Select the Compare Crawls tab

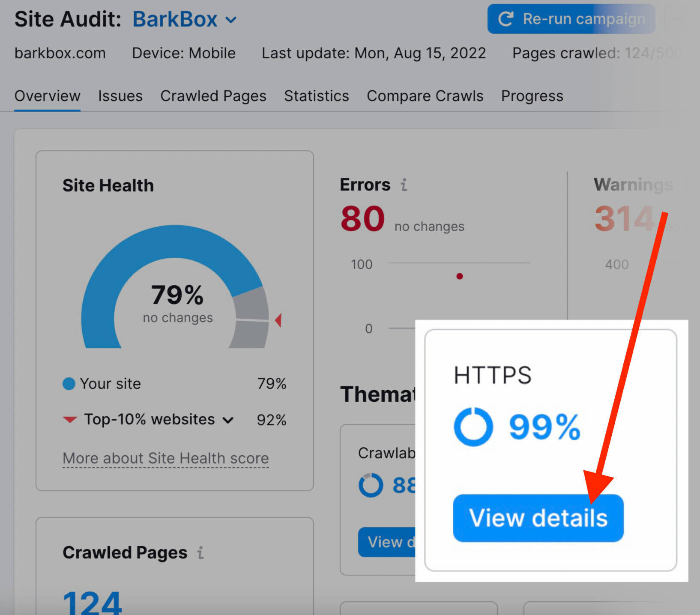pyautogui.click(x=425, y=96)
